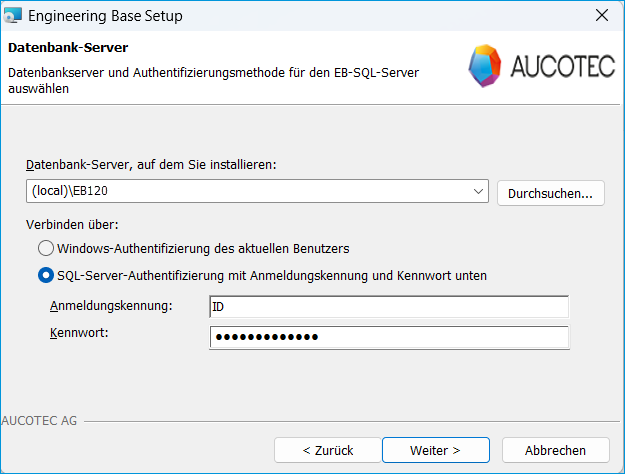Click inside the Kennwort password field
Viewport: 625px width, 474px height.
point(389,337)
